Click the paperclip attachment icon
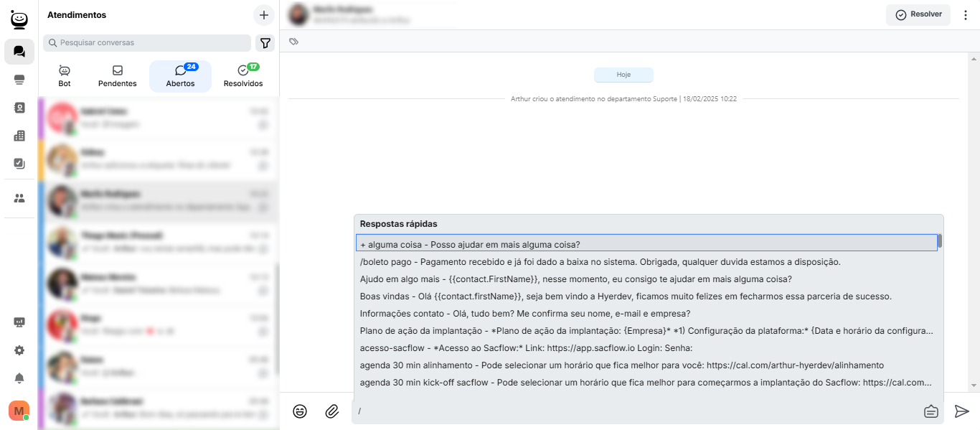980x430 pixels. coord(331,411)
